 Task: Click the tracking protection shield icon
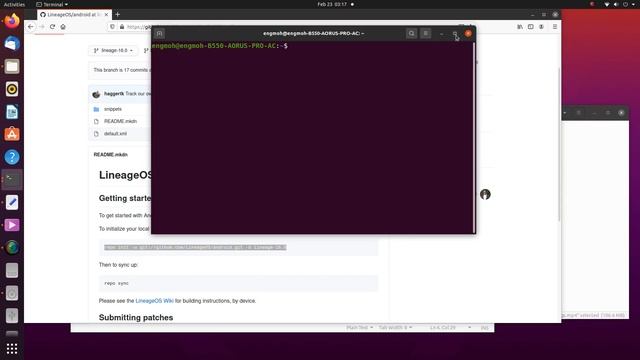[112, 27]
